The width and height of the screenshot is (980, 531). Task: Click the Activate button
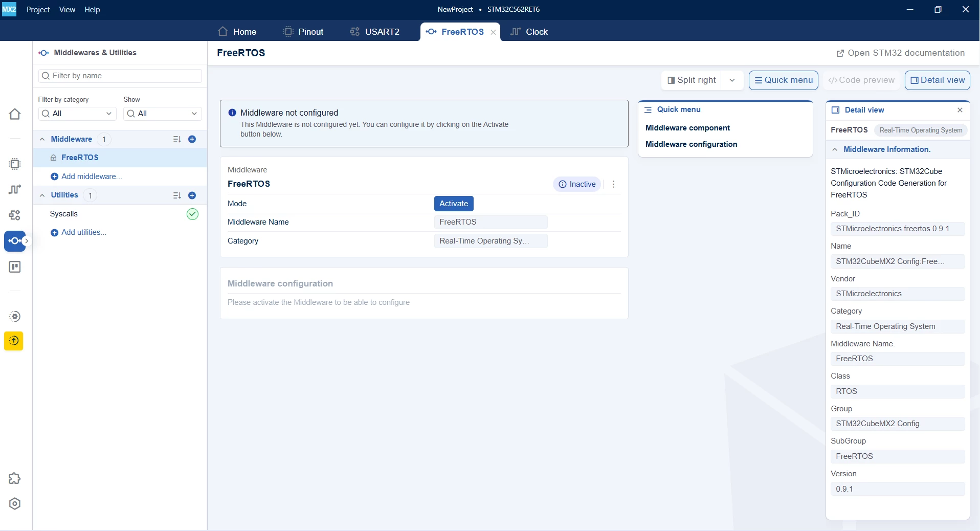point(454,204)
